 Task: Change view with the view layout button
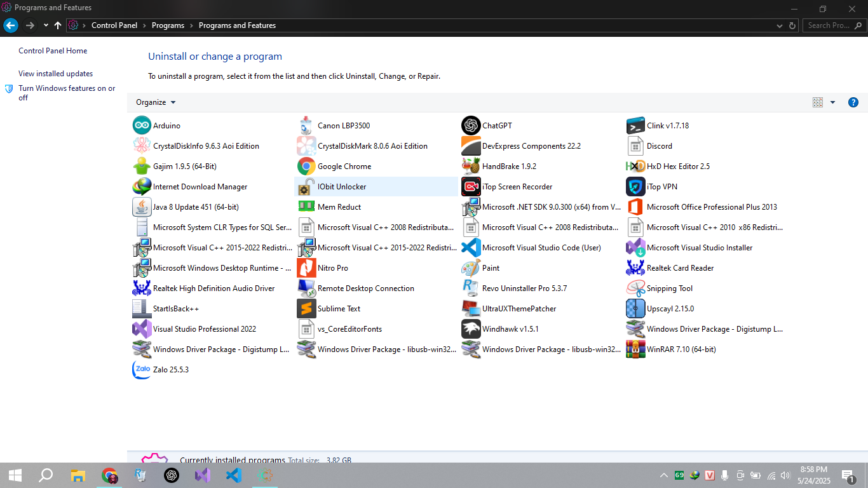click(818, 102)
